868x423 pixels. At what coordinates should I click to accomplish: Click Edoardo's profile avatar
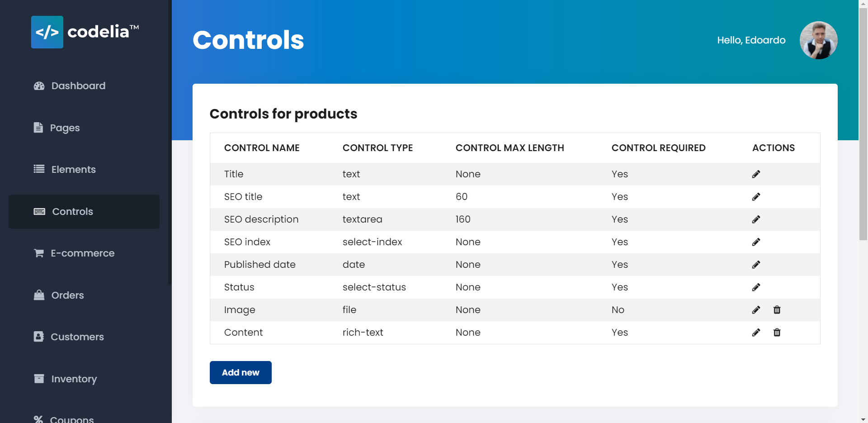click(818, 40)
